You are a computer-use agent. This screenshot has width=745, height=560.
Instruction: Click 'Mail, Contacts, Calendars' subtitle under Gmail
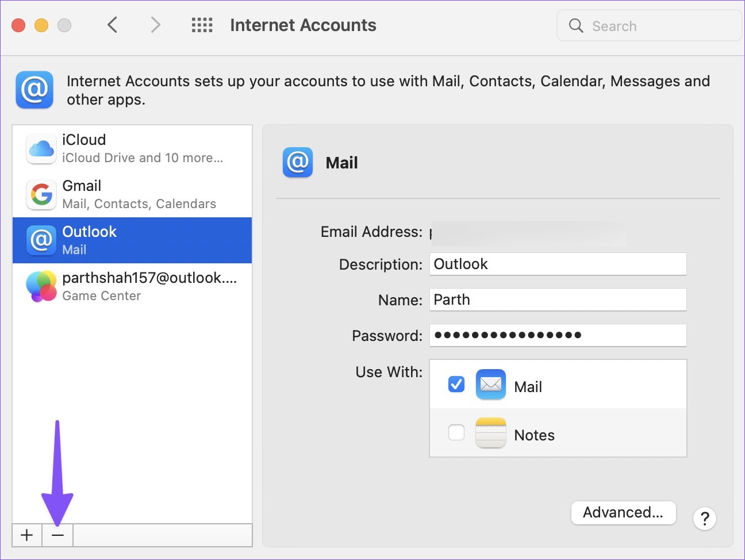pyautogui.click(x=139, y=204)
